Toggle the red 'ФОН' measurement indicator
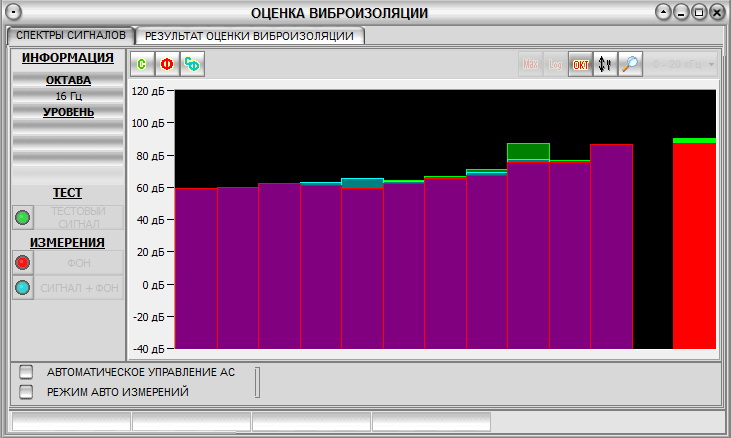 (x=22, y=262)
